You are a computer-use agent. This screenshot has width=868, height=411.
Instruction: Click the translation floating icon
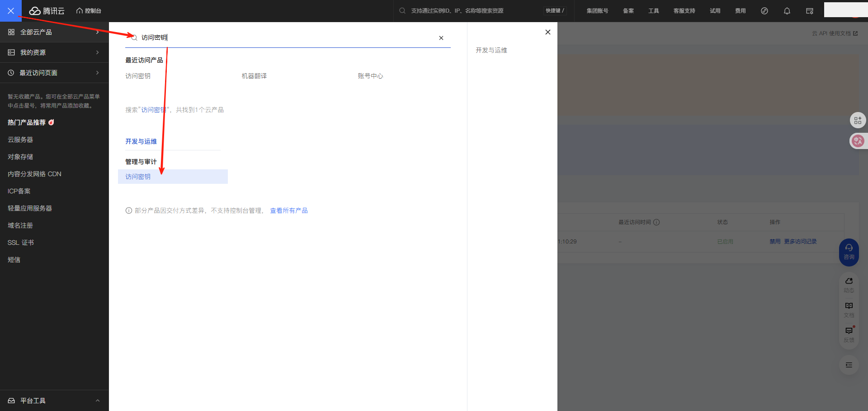(x=858, y=141)
